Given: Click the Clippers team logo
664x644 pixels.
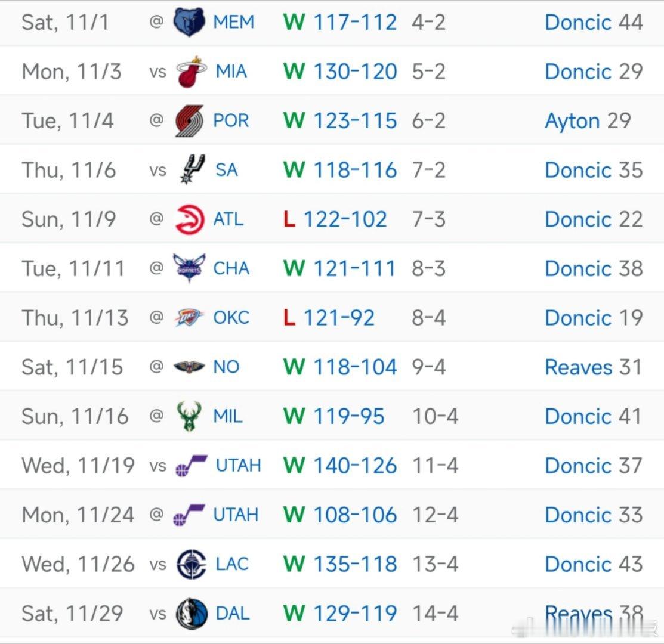Looking at the screenshot, I should point(192,564).
